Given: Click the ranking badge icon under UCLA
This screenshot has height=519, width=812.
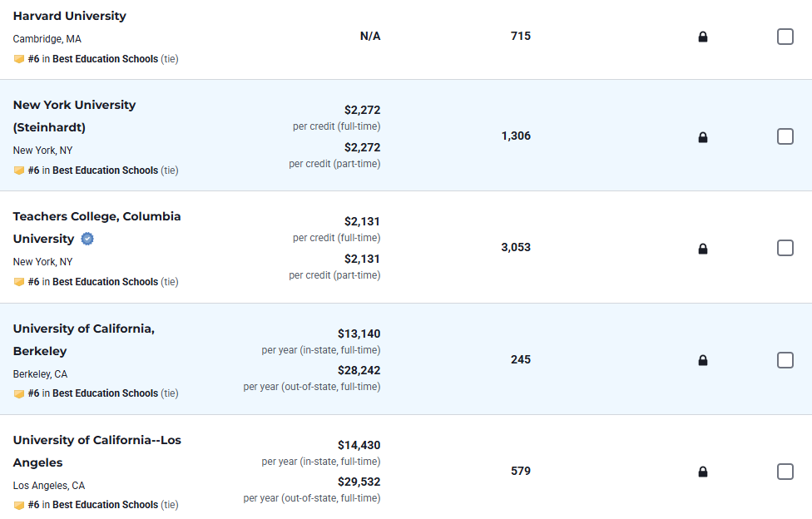Looking at the screenshot, I should coord(19,505).
